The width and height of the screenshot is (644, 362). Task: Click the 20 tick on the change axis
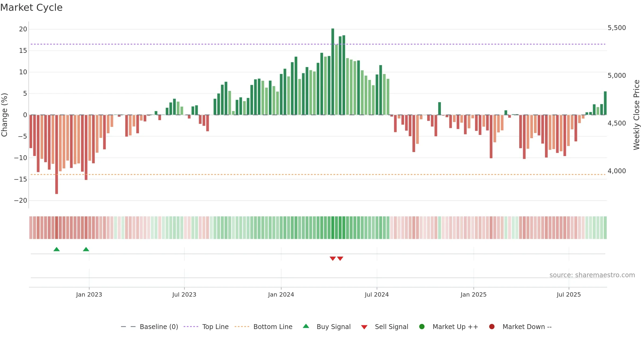pos(23,29)
